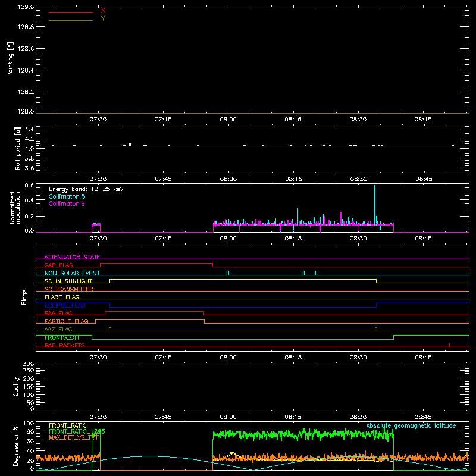Click the NON_SOLAR_EVENT pulse at 08:00
The height and width of the screenshot is (476, 476).
[228, 273]
